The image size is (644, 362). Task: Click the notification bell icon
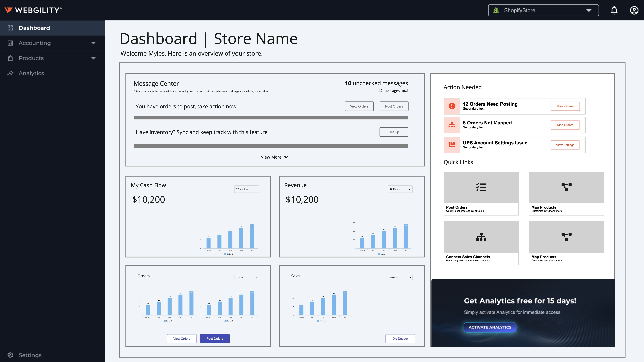pyautogui.click(x=614, y=10)
